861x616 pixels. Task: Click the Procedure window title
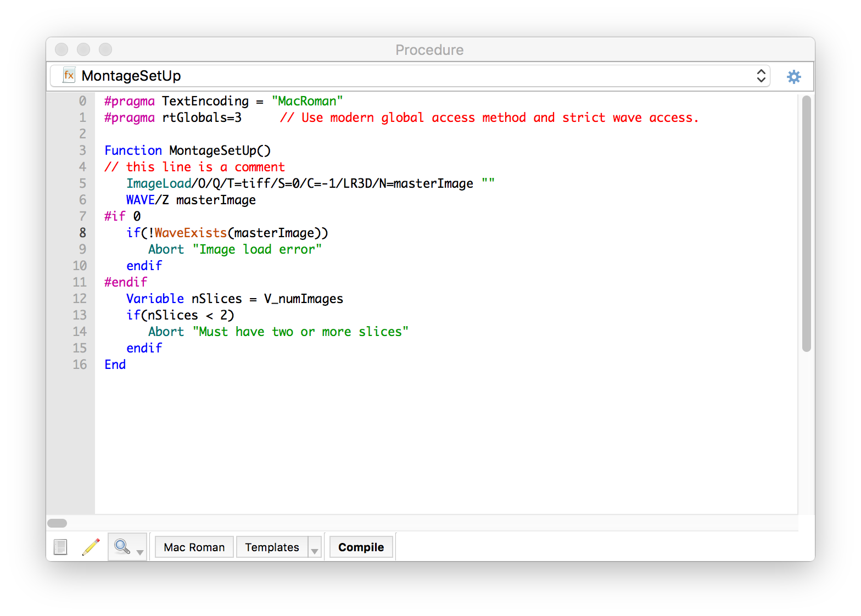[429, 50]
